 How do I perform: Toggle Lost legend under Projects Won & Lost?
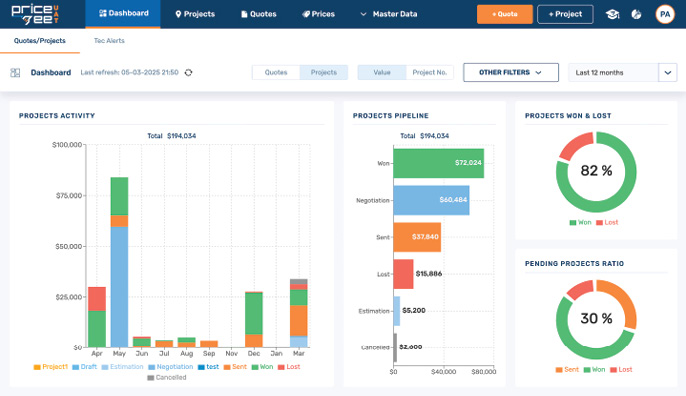(x=607, y=222)
